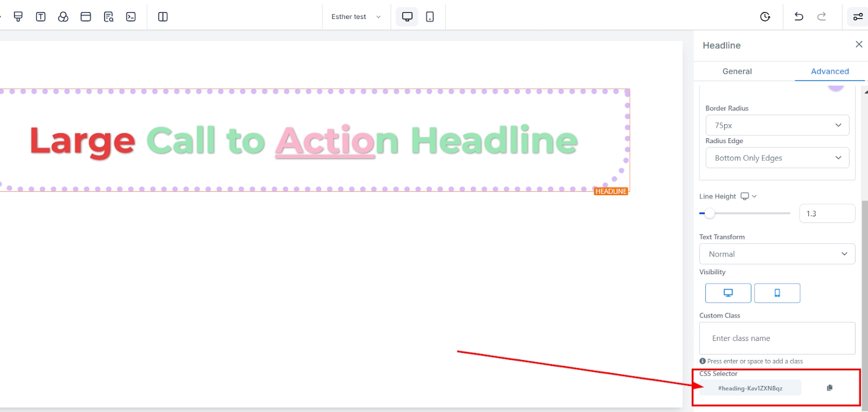This screenshot has height=412, width=868.
Task: Toggle mobile visibility for the headline
Action: pyautogui.click(x=777, y=293)
